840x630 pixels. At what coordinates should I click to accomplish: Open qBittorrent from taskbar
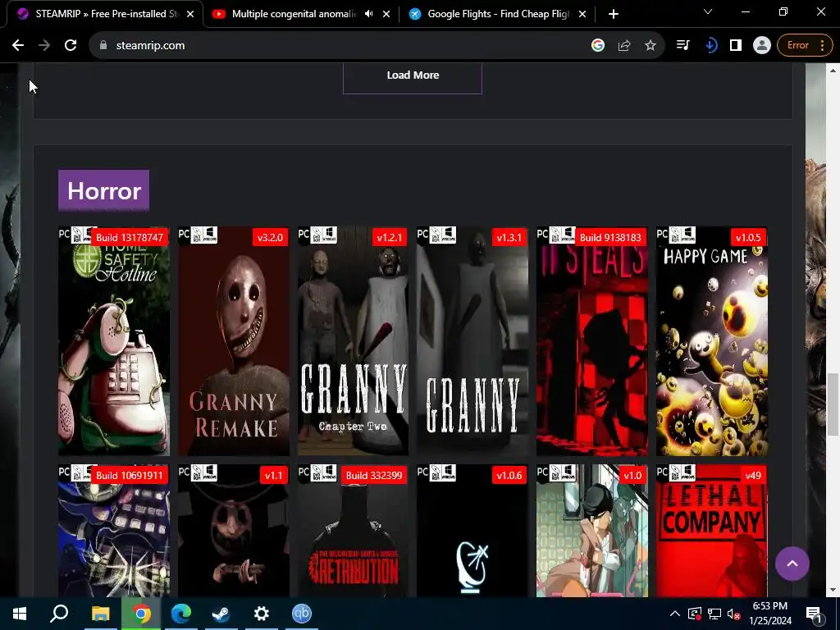point(302,614)
